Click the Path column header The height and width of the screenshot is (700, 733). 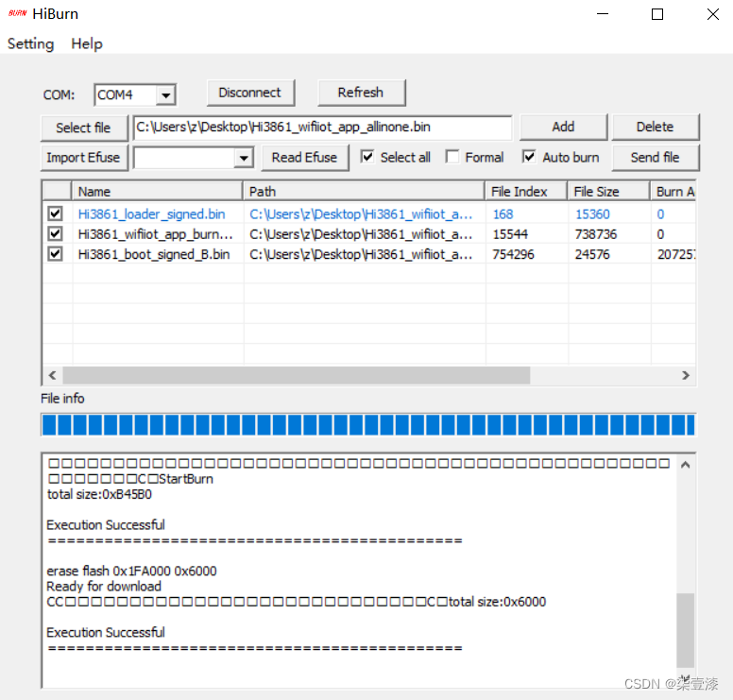(364, 192)
